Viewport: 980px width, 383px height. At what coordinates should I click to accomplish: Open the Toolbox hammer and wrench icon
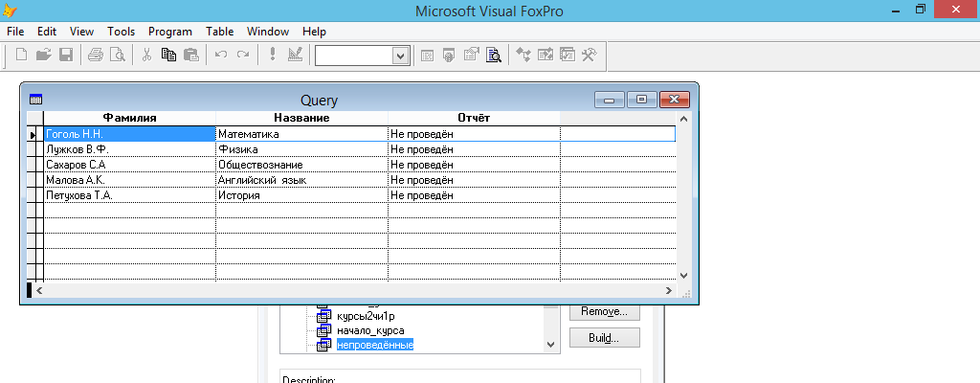[590, 56]
